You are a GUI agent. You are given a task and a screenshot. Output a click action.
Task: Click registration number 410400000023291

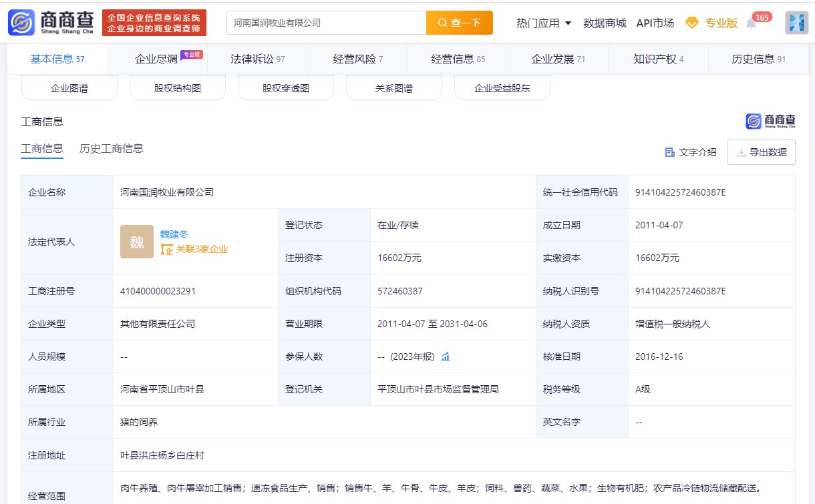[x=158, y=291]
